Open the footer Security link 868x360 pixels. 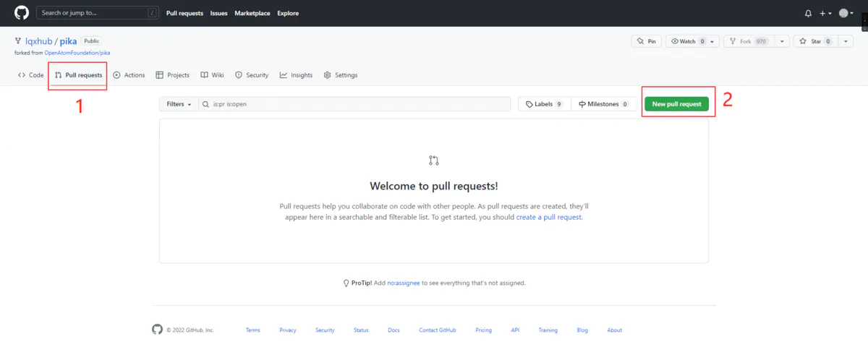325,330
